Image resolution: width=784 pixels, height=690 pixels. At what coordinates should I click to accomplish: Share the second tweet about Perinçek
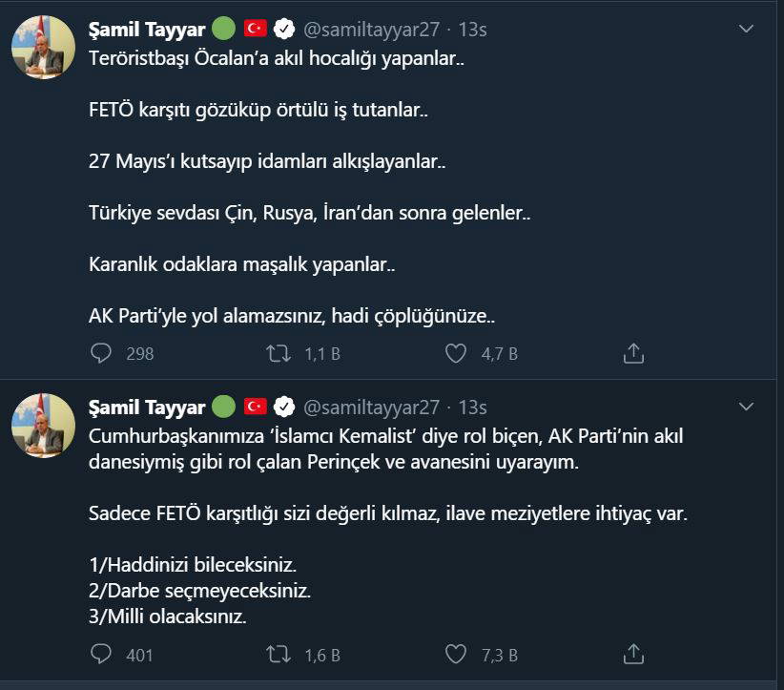633,655
